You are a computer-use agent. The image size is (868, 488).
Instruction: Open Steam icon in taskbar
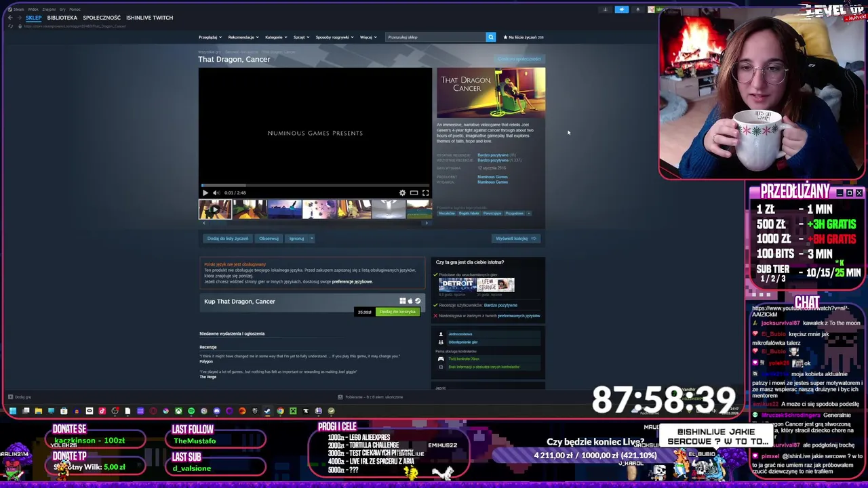267,411
